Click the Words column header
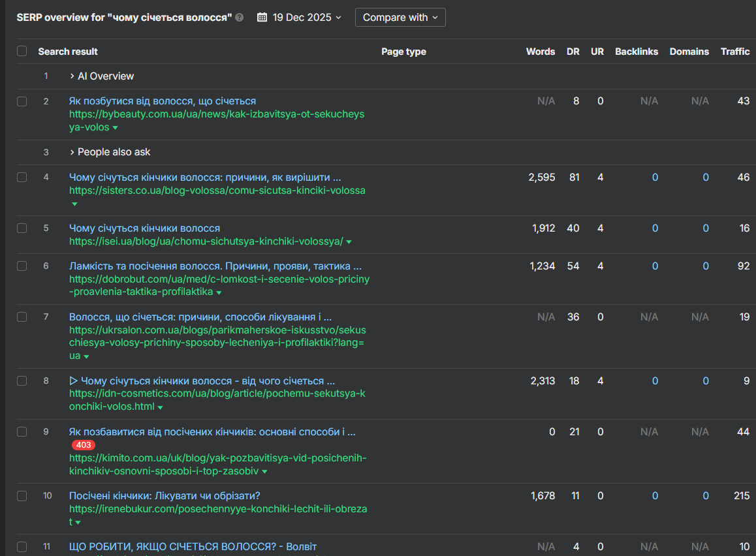 (541, 52)
